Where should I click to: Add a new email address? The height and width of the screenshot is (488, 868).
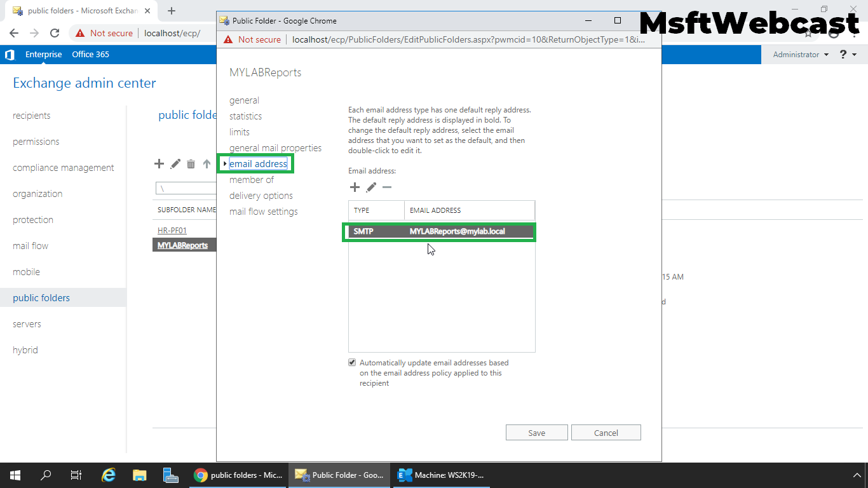tap(355, 187)
